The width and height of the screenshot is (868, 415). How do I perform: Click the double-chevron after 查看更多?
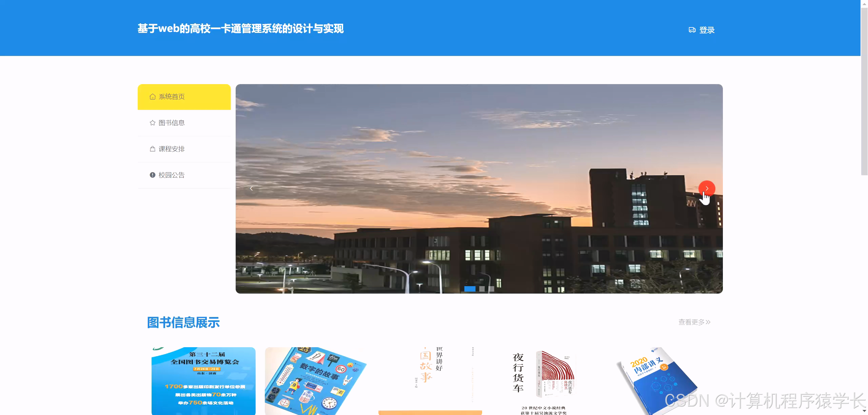[708, 322]
